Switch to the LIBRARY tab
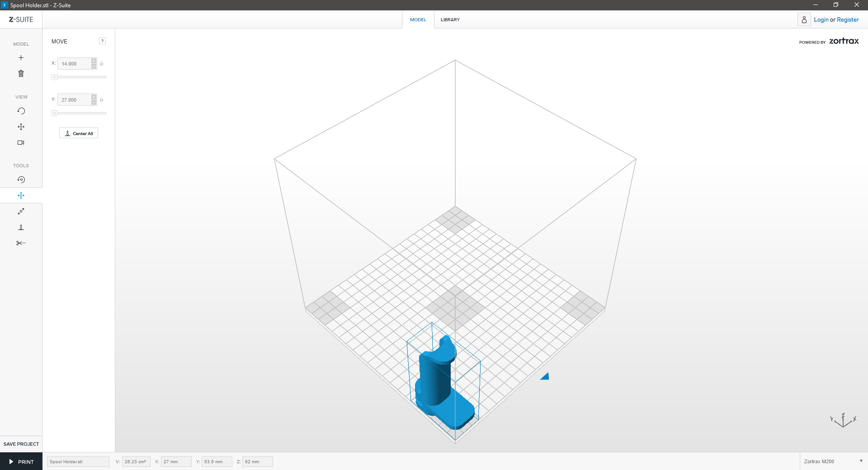 coord(450,20)
